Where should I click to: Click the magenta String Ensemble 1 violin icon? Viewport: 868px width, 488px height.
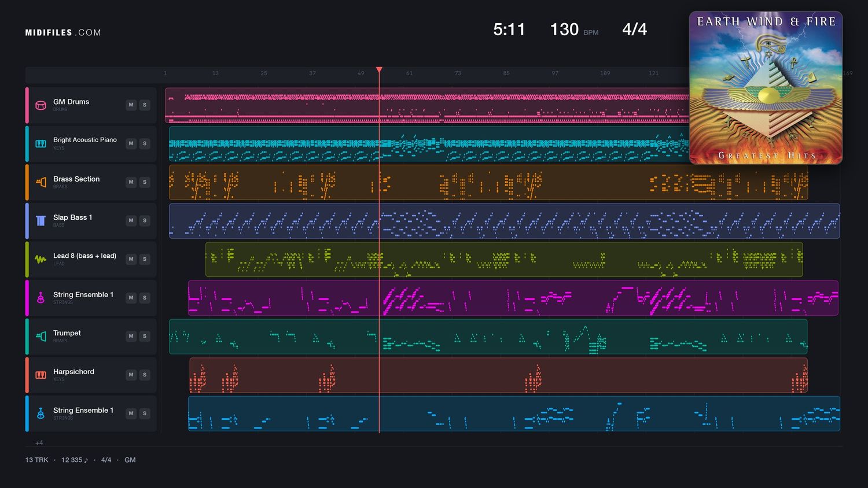coord(41,298)
